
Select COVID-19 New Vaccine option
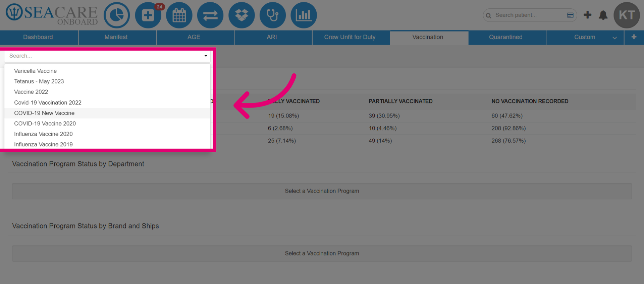(107, 113)
